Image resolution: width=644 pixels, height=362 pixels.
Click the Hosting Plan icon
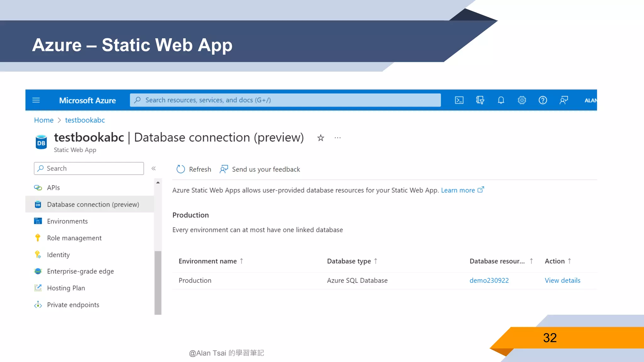click(x=38, y=288)
